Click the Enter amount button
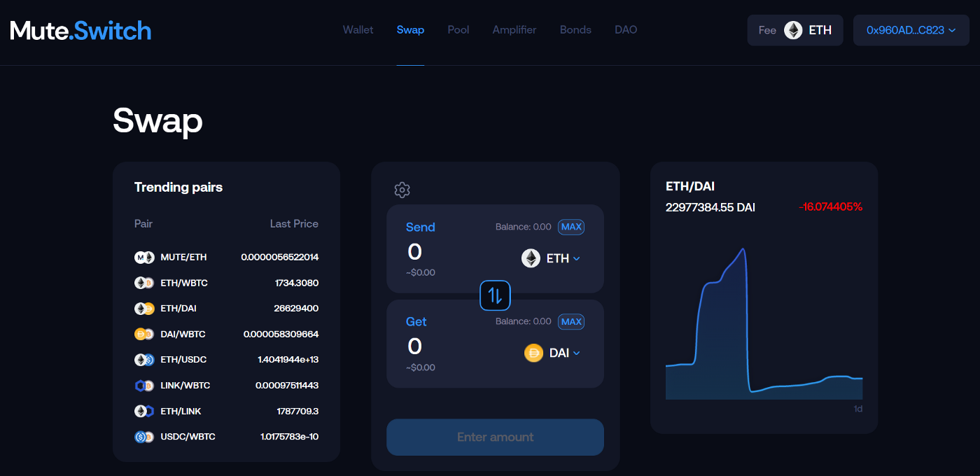980x476 pixels. [495, 437]
